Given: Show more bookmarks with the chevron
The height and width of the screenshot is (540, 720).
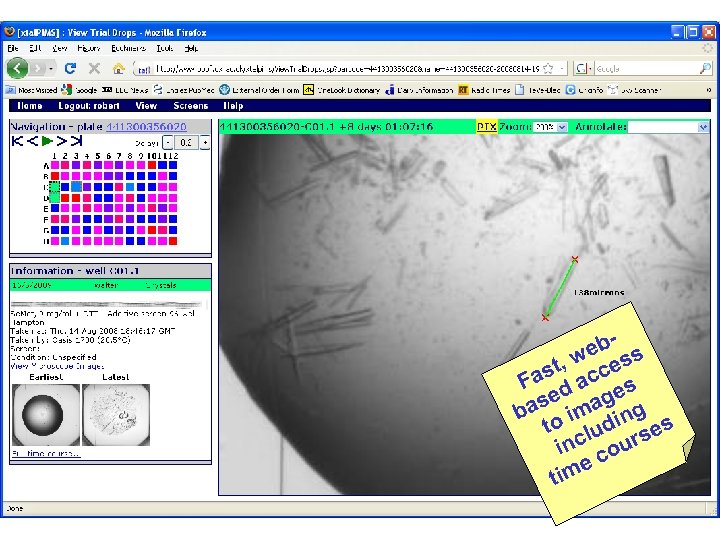Looking at the screenshot, I should pos(709,90).
